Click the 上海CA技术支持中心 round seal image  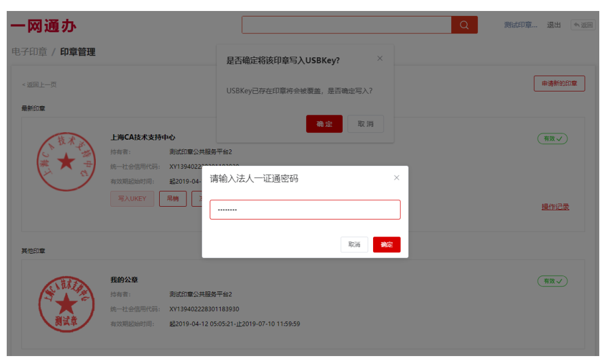click(66, 162)
